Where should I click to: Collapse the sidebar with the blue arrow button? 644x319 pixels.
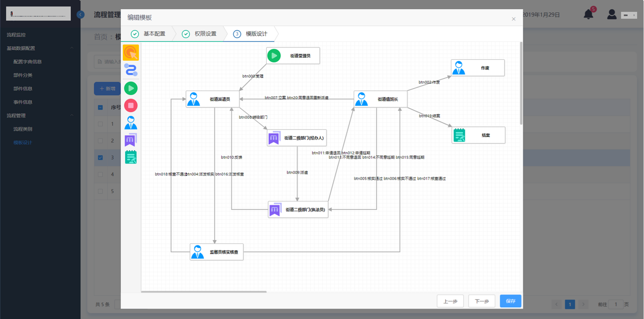coord(80,15)
